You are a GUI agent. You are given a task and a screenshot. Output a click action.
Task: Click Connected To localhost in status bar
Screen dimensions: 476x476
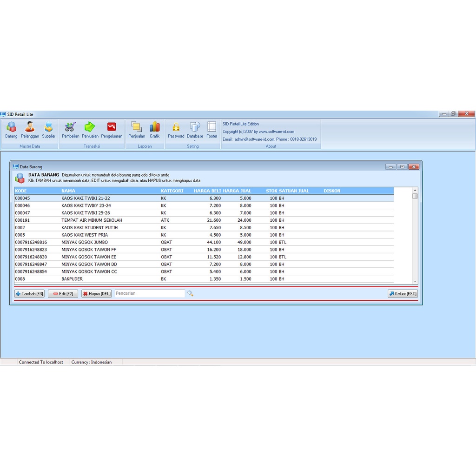41,362
